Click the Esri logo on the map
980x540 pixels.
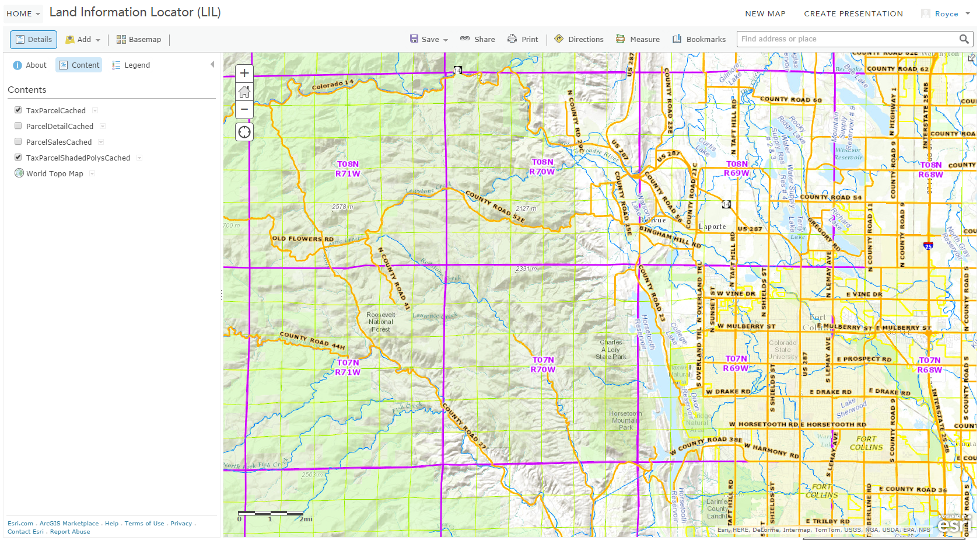tap(954, 524)
